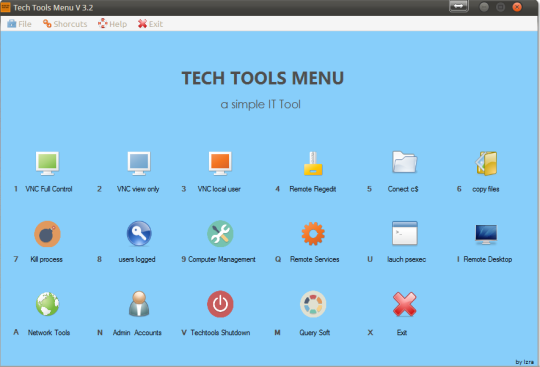Viewport: 540px width, 367px height.
Task: Open Remote Desktop monitor icon
Action: (x=486, y=234)
